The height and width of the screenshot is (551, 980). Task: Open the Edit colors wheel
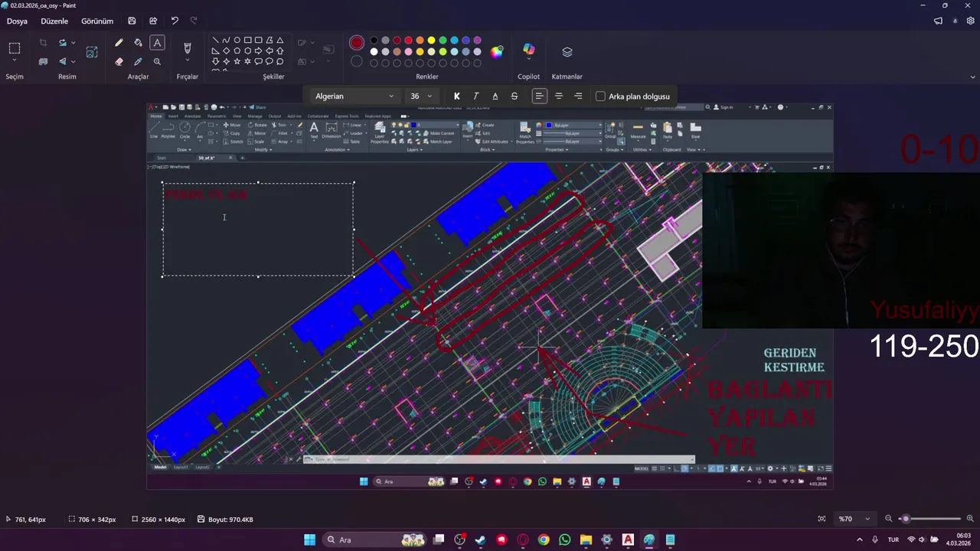[497, 52]
